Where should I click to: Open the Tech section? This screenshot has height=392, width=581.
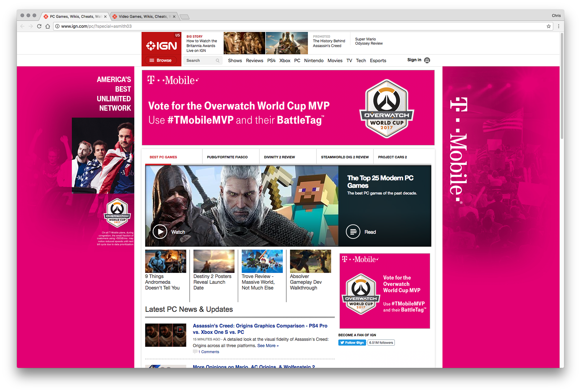coord(361,60)
